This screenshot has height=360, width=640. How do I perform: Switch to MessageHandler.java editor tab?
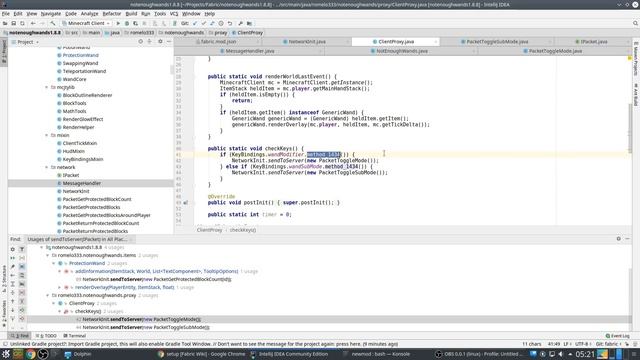[250, 51]
